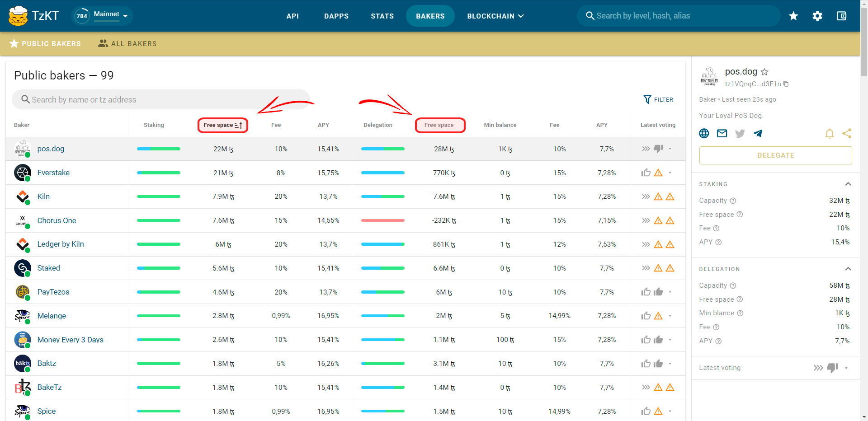Image resolution: width=868 pixels, height=421 pixels.
Task: Open wallet icon in header
Action: coord(841,16)
